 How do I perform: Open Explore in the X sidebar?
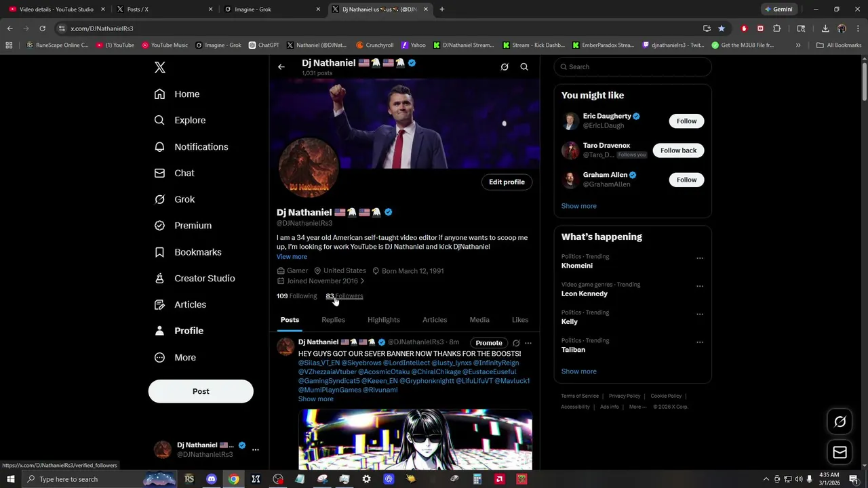coord(180,121)
